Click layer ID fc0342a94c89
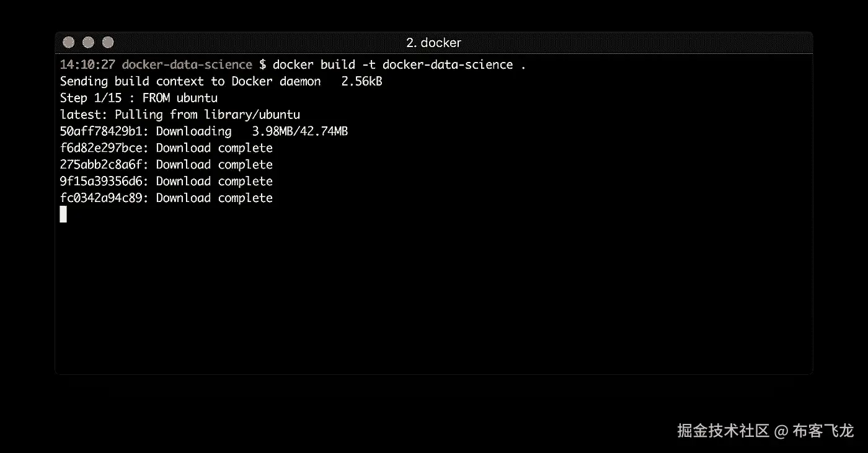Viewport: 868px width, 453px height. coord(104,198)
